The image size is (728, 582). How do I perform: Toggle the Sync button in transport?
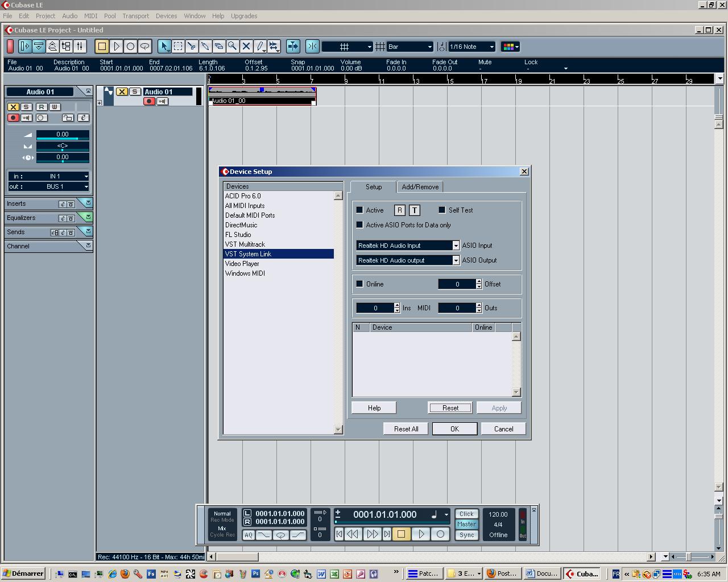(466, 535)
